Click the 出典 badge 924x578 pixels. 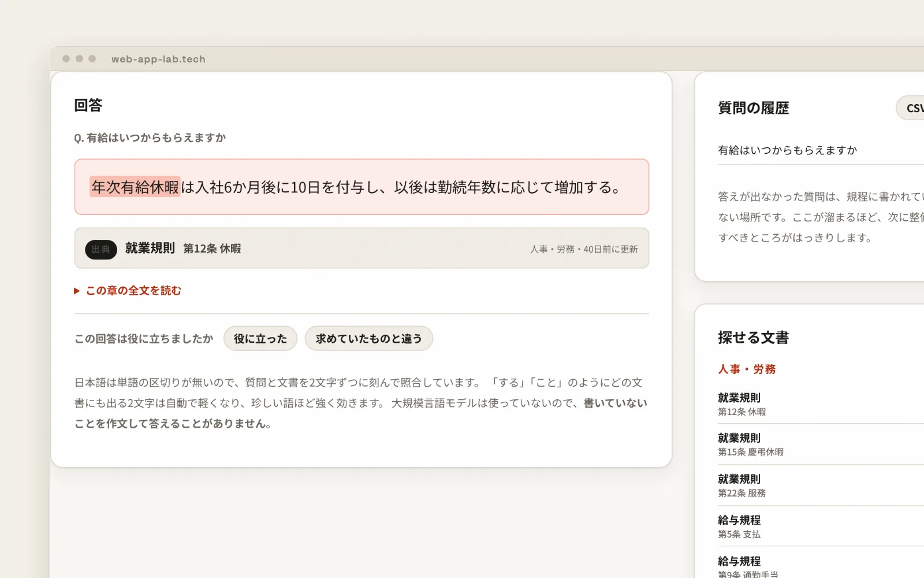[101, 249]
